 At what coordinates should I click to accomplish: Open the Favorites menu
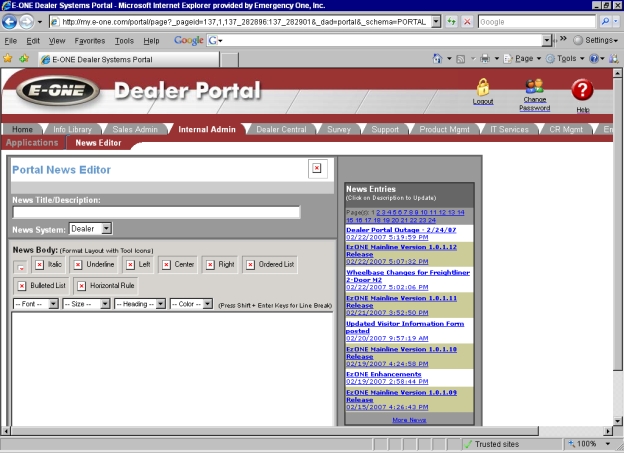(x=90, y=41)
